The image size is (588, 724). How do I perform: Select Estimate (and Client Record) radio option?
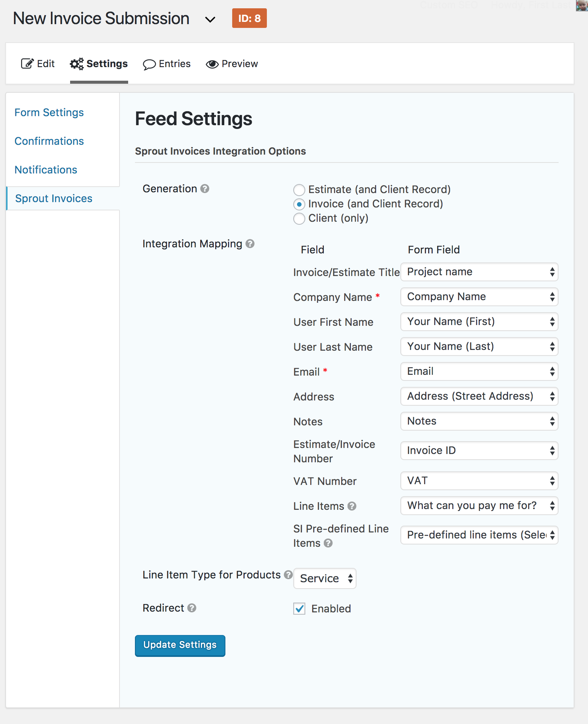299,189
